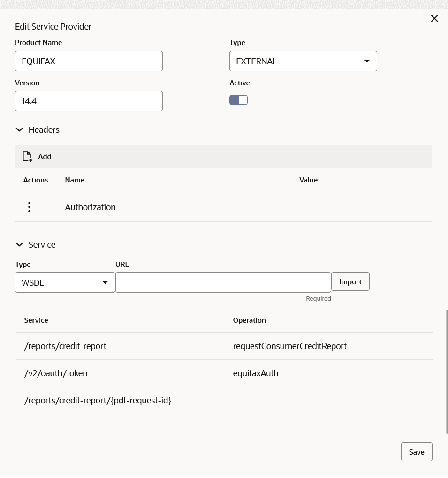
Task: Select the /v2/oauth/token service row
Action: 56,373
